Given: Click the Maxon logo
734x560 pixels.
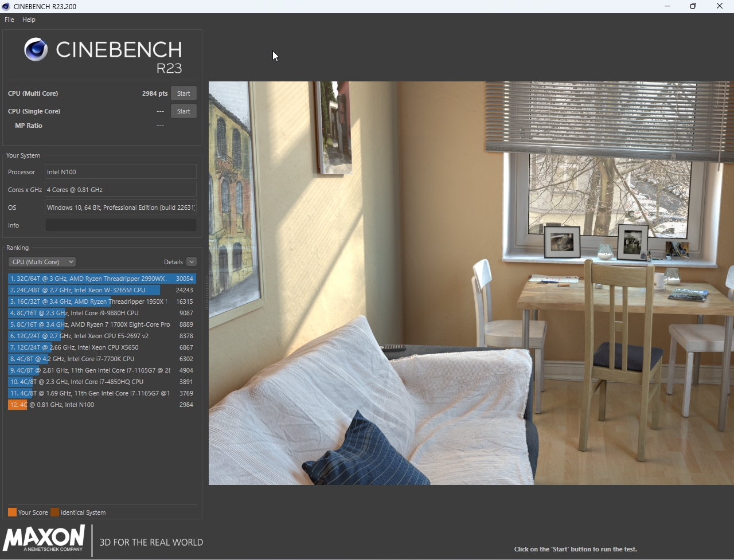Looking at the screenshot, I should 44,539.
